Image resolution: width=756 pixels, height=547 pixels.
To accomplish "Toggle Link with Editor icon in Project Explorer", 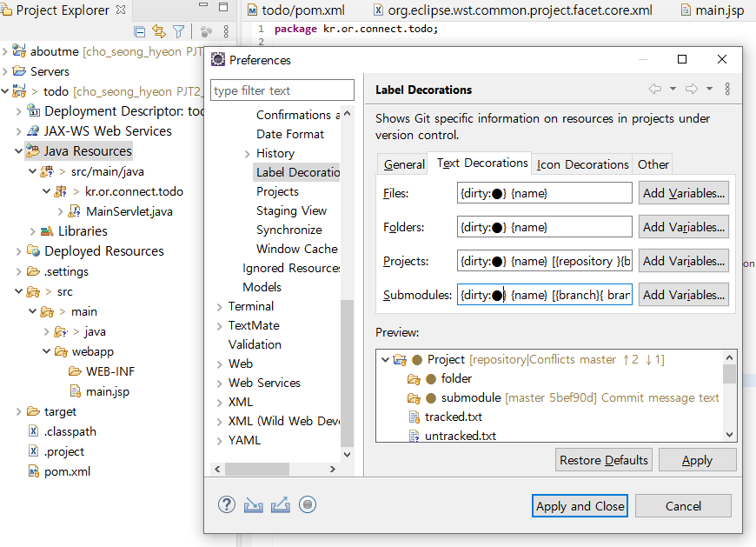I will pos(159,32).
